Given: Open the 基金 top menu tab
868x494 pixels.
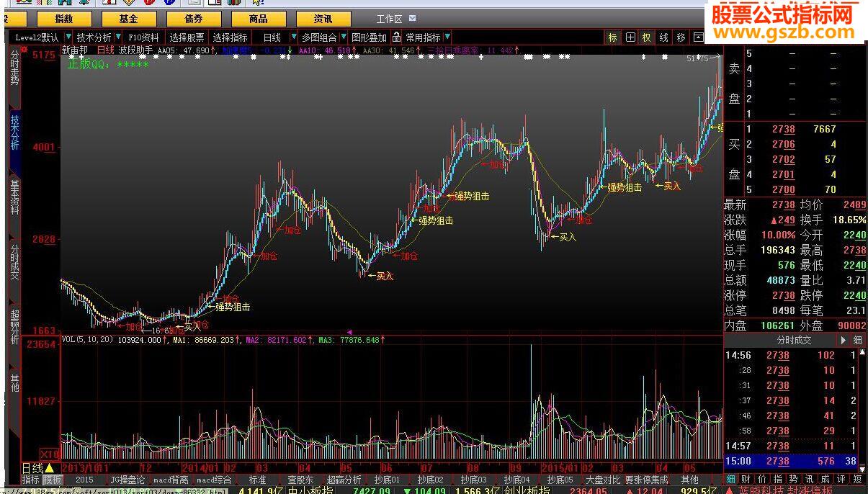Looking at the screenshot, I should (x=129, y=19).
